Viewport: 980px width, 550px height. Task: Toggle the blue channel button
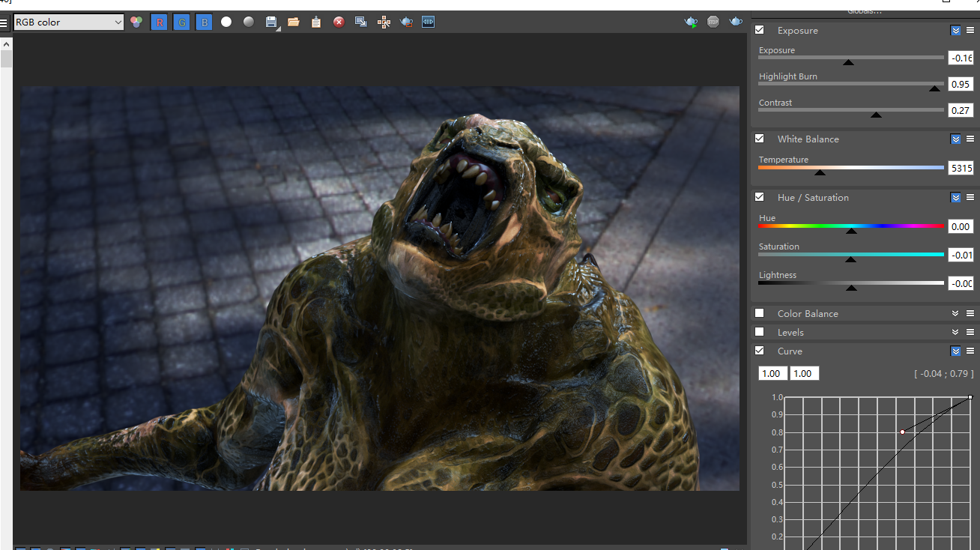pyautogui.click(x=204, y=22)
